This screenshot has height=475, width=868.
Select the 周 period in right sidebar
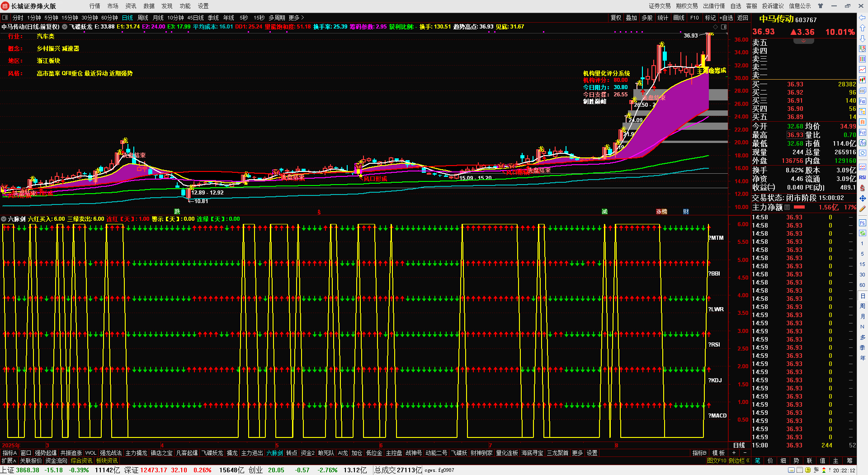coord(863,306)
